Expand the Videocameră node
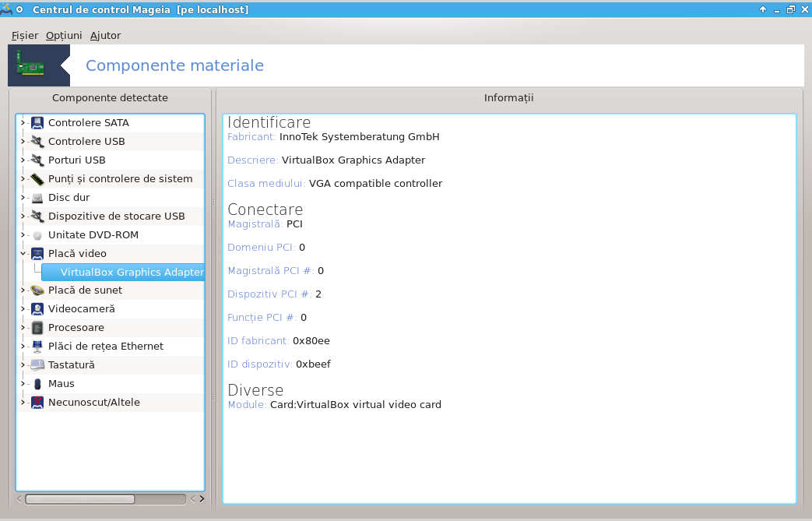 tap(23, 309)
